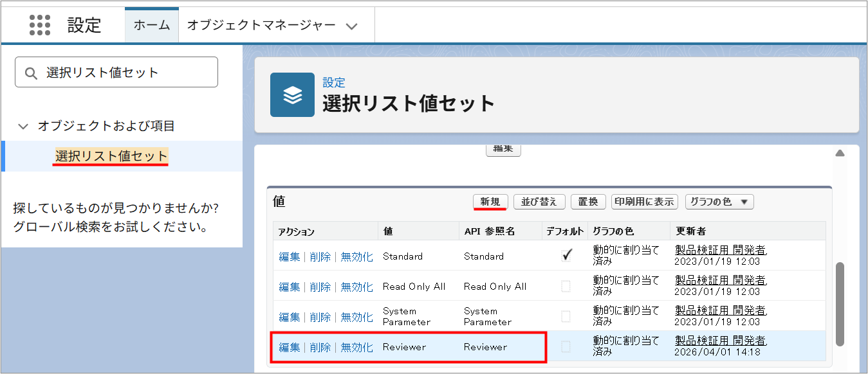Open the グラフの色 dropdown

pos(719,201)
